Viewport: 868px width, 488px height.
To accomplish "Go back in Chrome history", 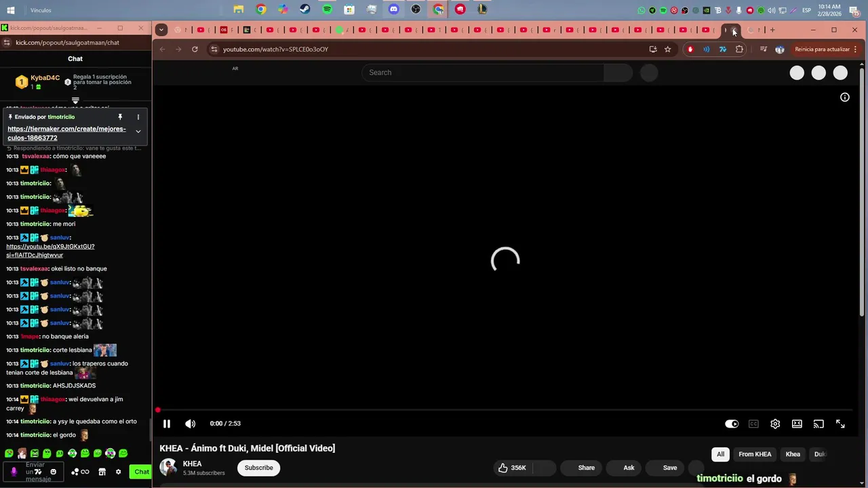I will tap(162, 49).
